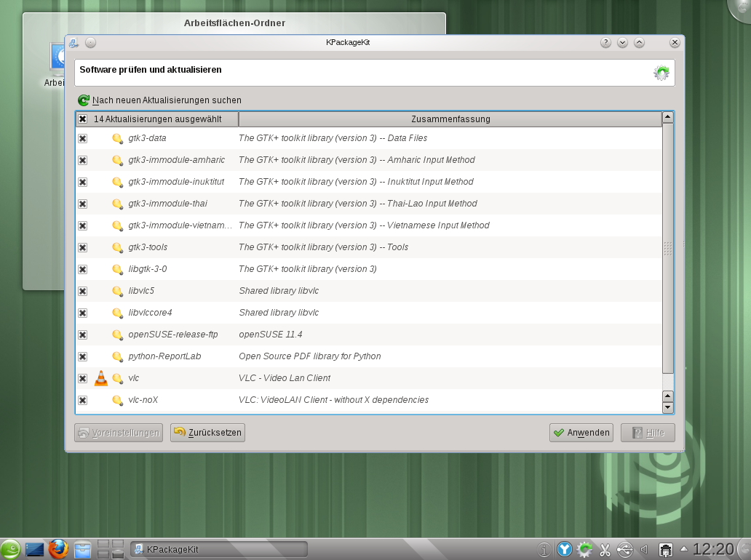The width and height of the screenshot is (751, 560).
Task: Launch Firefox from the taskbar
Action: pyautogui.click(x=58, y=549)
